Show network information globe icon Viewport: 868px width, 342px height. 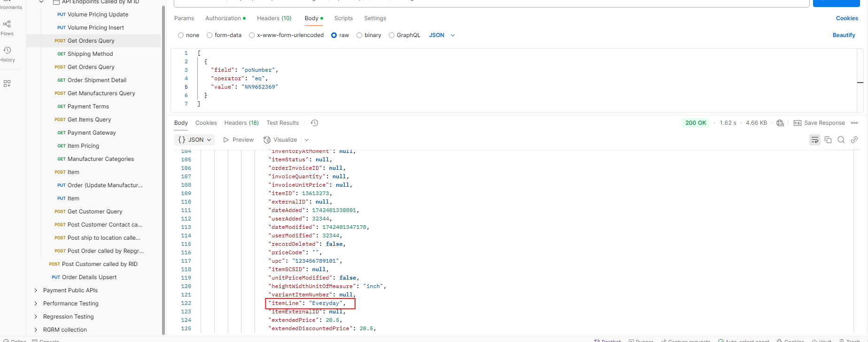tap(780, 123)
